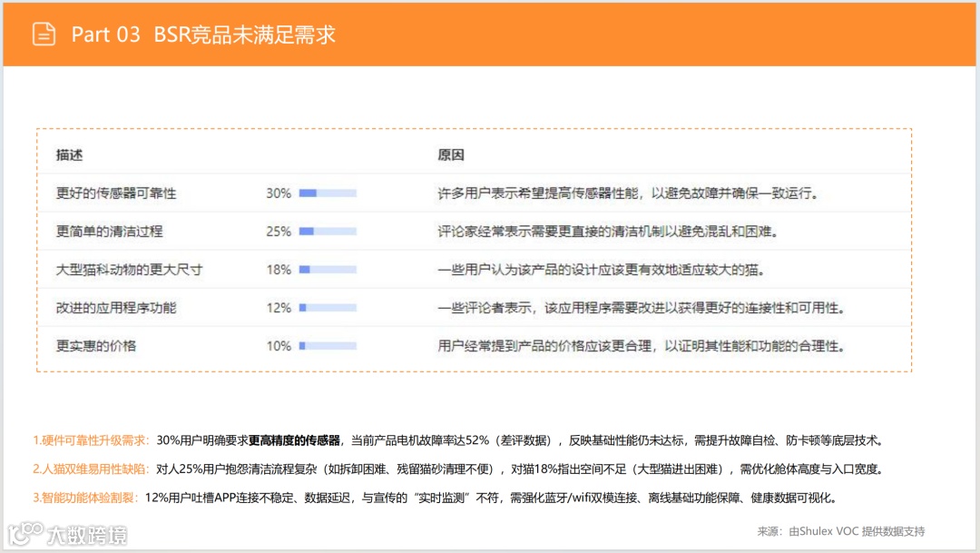Select the phrase '需优化舱体高度与入口宽度'
This screenshot has height=553, width=980.
(808, 469)
